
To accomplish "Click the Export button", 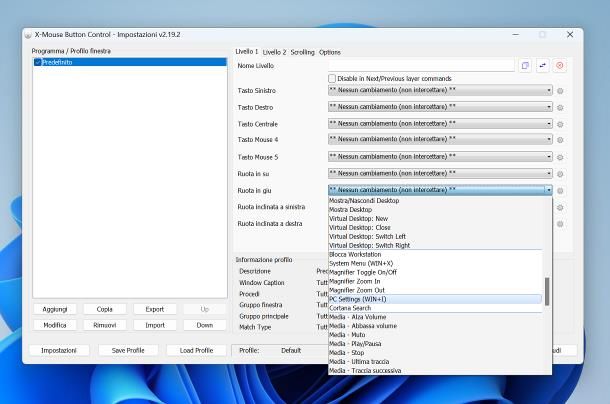I will click(155, 309).
